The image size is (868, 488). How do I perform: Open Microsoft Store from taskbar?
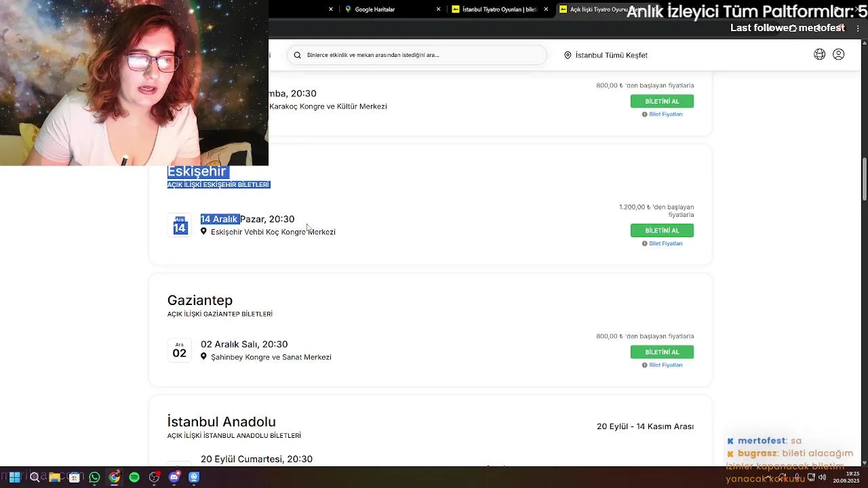tap(75, 477)
